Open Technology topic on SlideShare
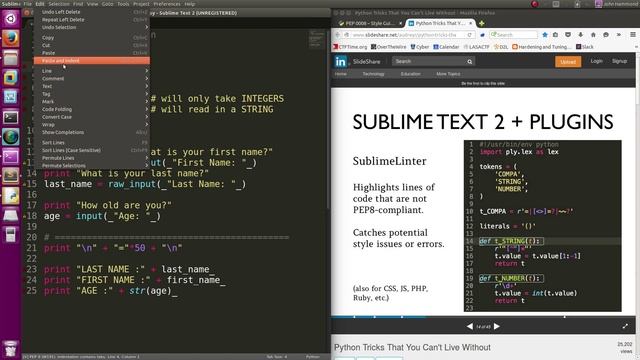Viewport: 640px width, 360px height. coord(373,74)
